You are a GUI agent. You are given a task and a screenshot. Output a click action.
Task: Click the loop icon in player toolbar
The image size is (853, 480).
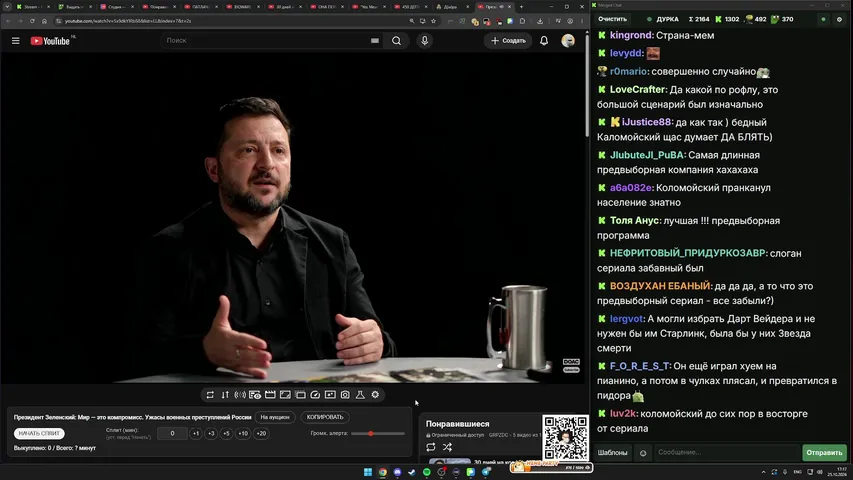[210, 395]
